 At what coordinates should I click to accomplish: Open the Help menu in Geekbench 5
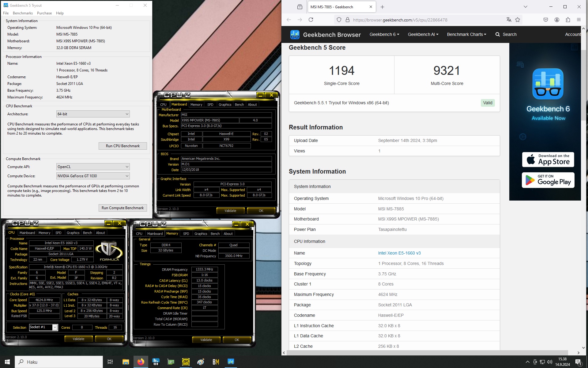click(x=60, y=13)
